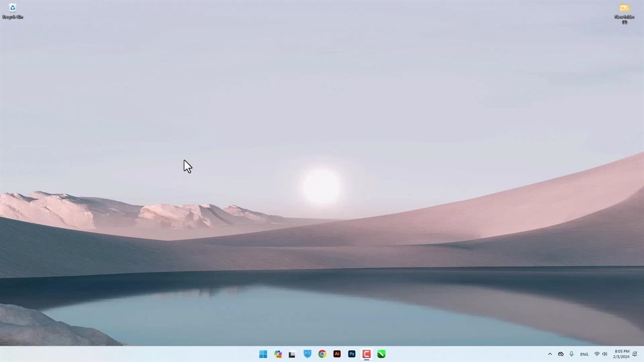
Task: Click Show desktop at taskbar's far-right edge
Action: click(x=642, y=354)
